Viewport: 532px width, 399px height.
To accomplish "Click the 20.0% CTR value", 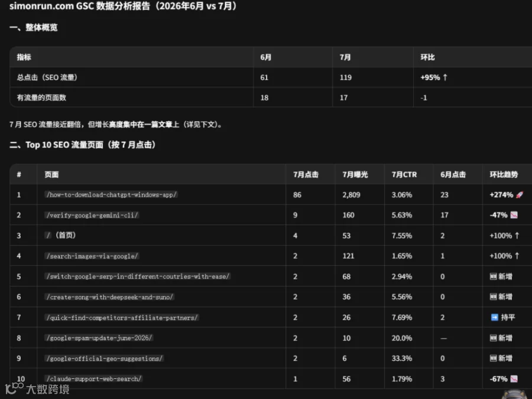I will 402,338.
